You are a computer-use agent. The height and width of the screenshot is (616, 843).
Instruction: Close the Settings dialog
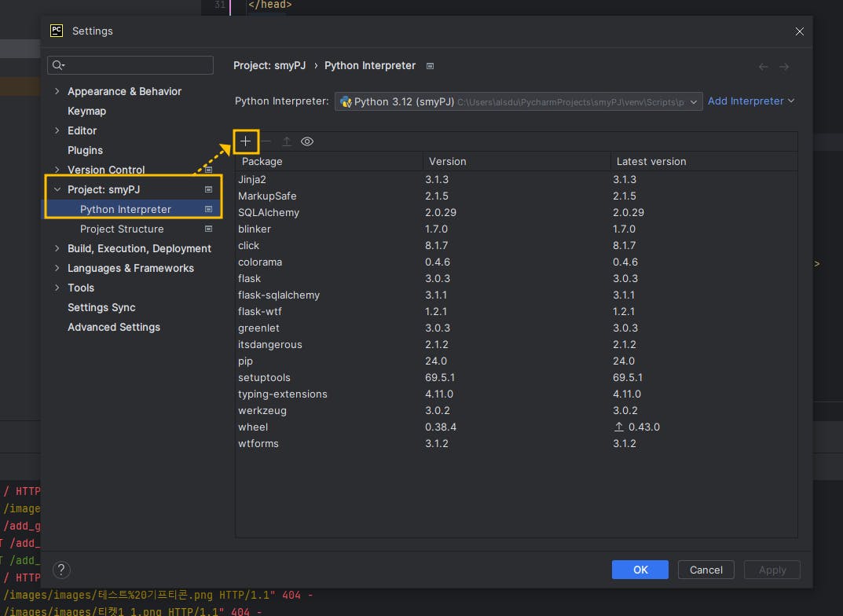800,31
